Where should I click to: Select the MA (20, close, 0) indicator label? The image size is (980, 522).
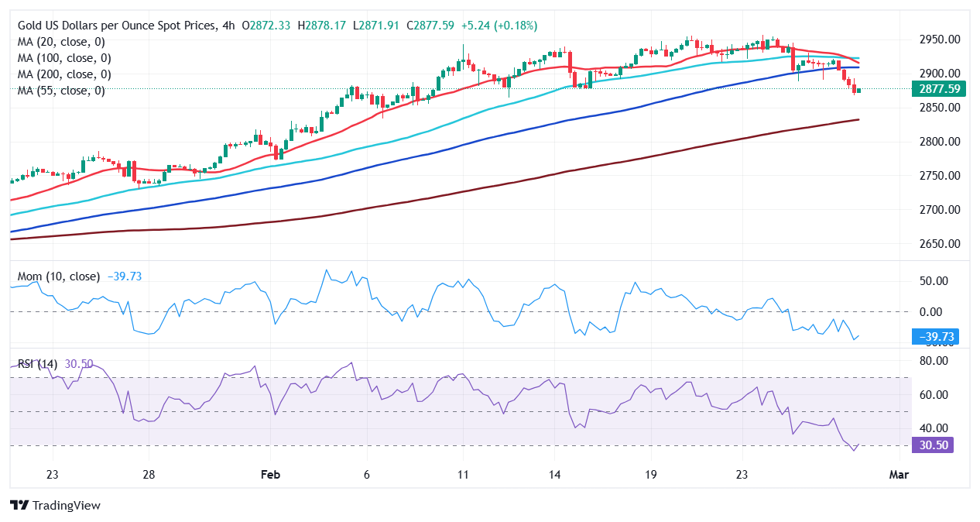coord(61,42)
